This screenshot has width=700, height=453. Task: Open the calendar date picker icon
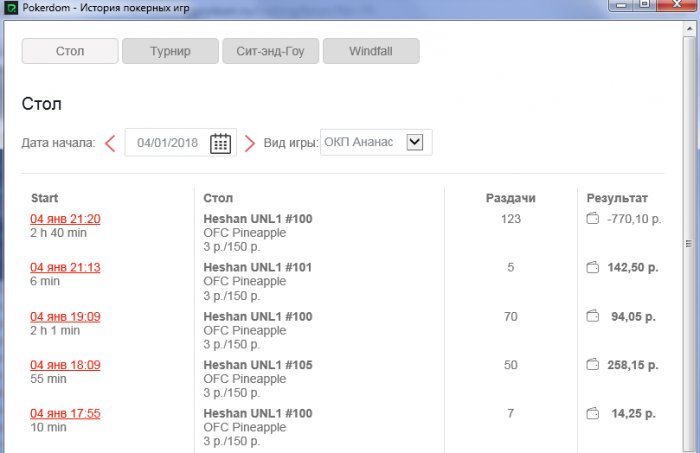click(220, 143)
